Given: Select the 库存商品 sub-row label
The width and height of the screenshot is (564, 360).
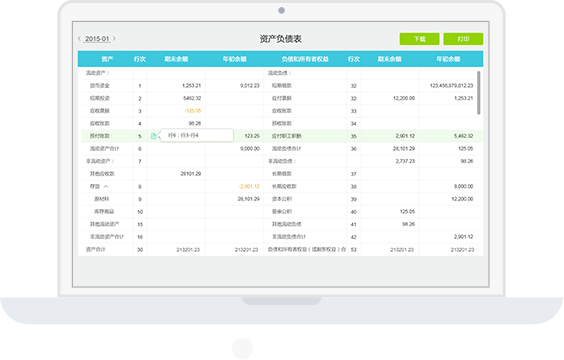Looking at the screenshot, I should click(x=104, y=211).
